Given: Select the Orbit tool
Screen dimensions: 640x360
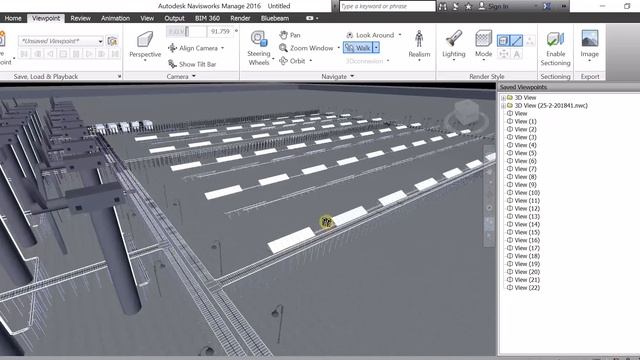Looking at the screenshot, I should 292,61.
